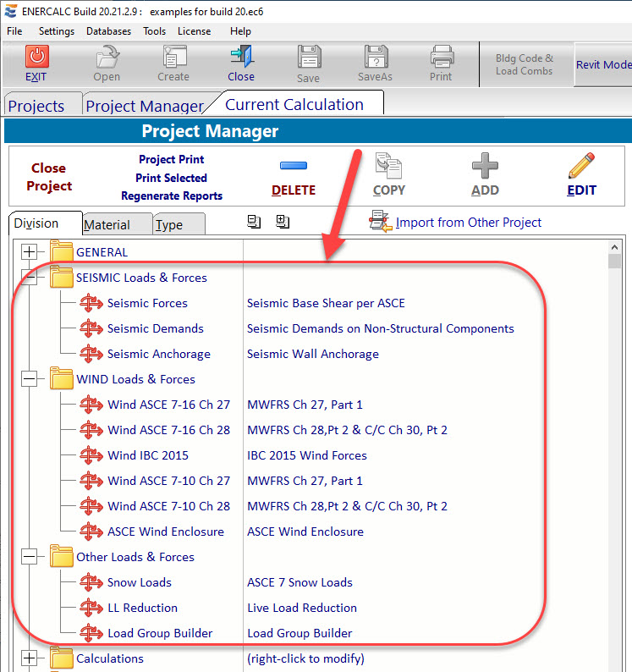Select Wind ASCE 7-16 Ch 27 item

(168, 405)
